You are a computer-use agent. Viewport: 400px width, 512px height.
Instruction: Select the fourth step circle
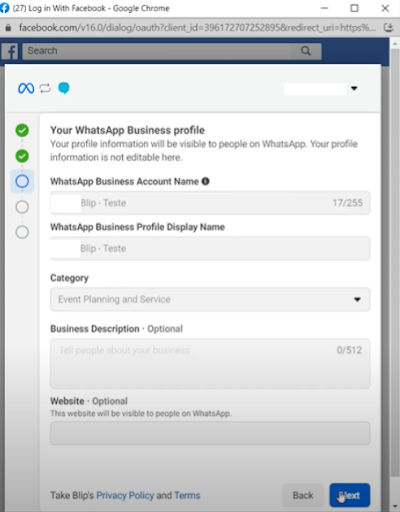pyautogui.click(x=22, y=207)
